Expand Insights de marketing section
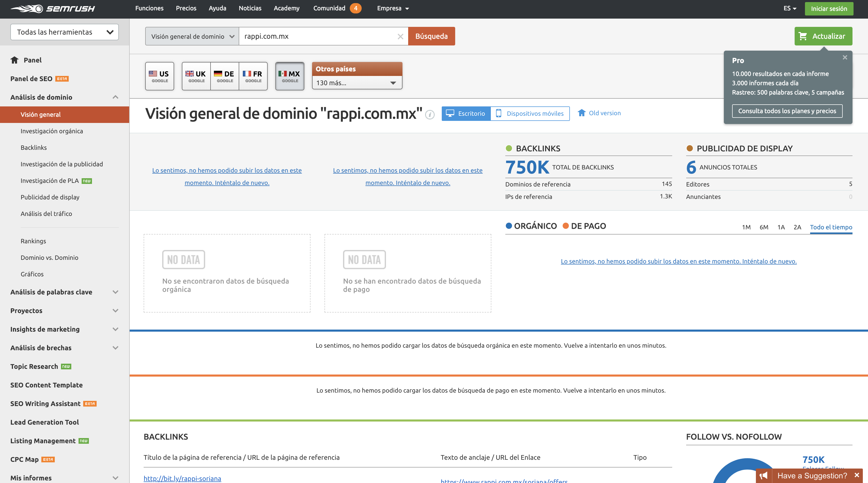 [115, 329]
